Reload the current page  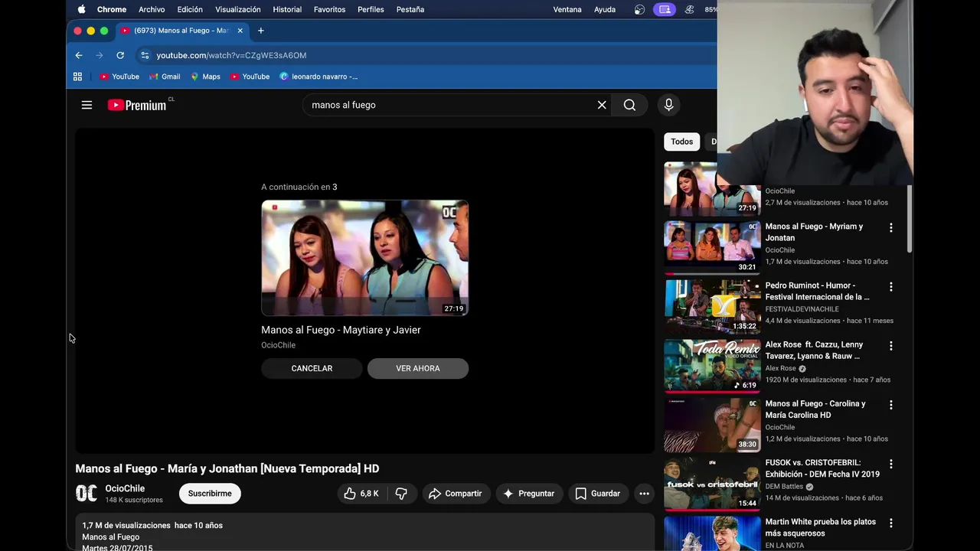tap(120, 55)
